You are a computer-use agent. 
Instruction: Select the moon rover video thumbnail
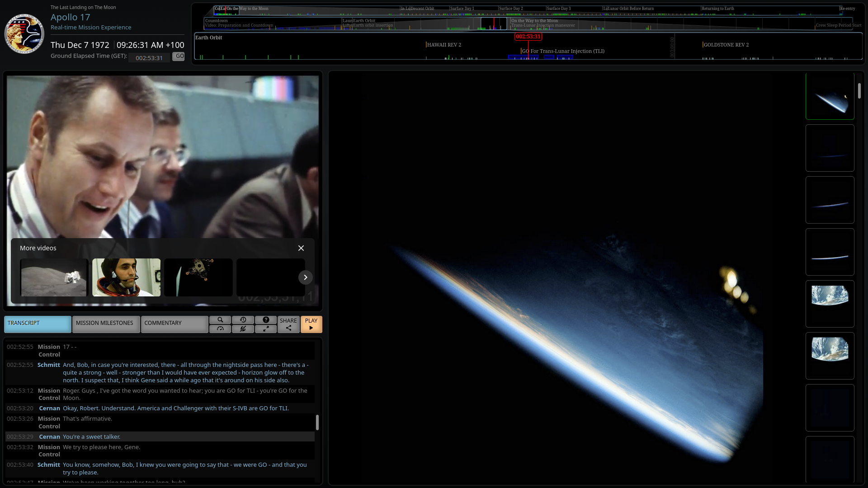pos(54,277)
